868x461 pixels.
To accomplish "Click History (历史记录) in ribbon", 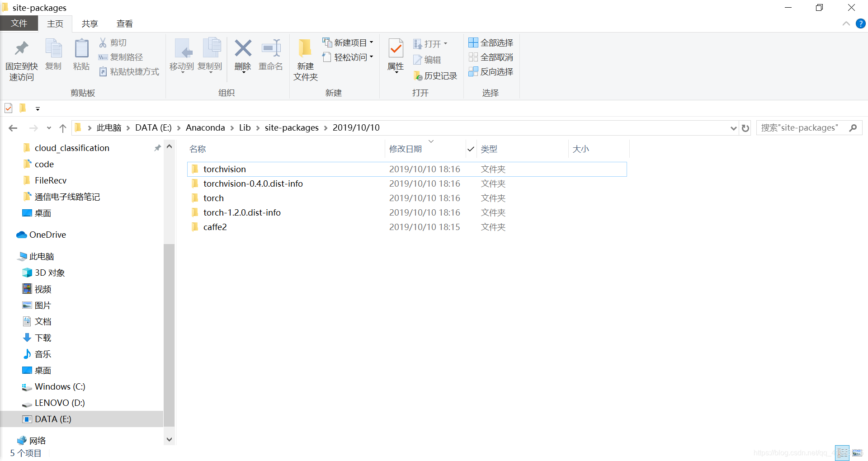I will point(435,76).
